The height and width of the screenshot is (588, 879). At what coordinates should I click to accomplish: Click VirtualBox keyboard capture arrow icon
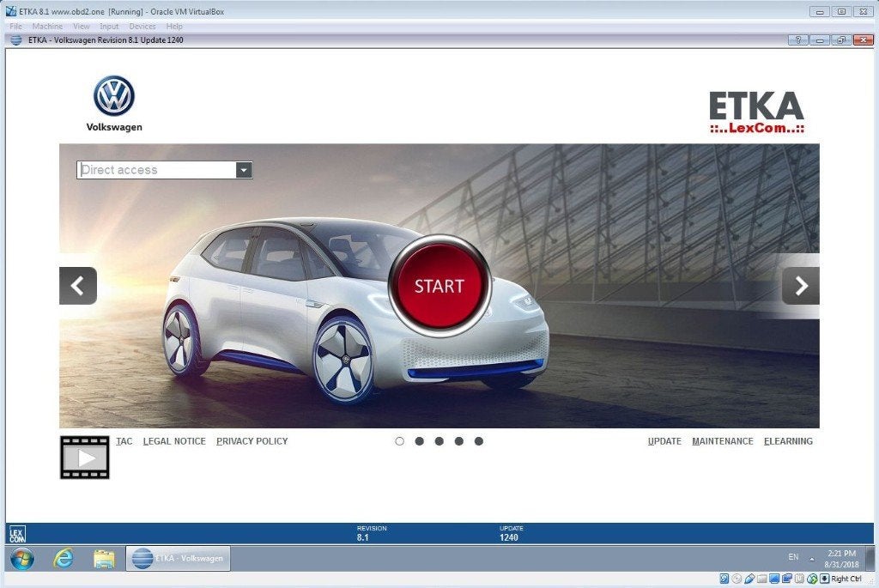[825, 579]
